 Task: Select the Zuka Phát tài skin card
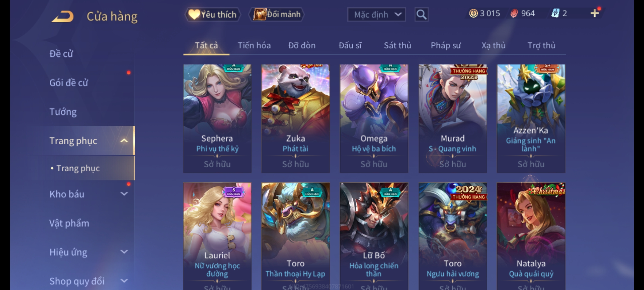click(x=295, y=118)
